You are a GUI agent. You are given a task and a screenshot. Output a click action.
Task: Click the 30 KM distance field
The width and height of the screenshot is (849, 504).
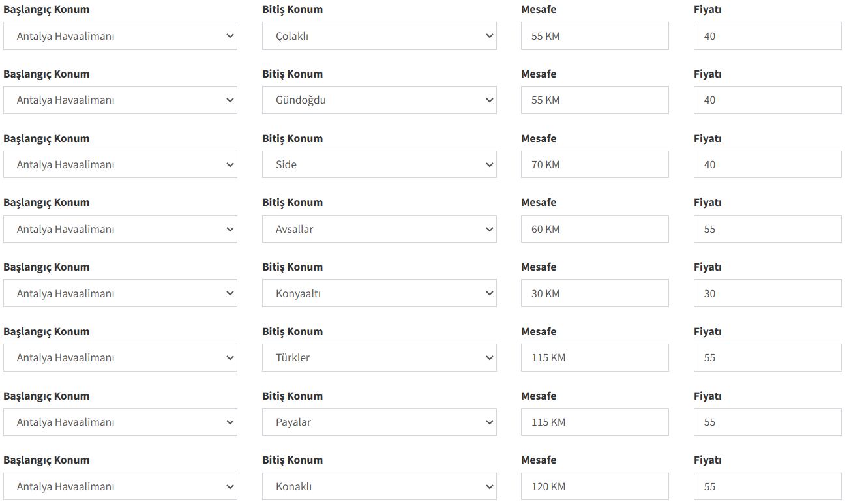coord(594,293)
